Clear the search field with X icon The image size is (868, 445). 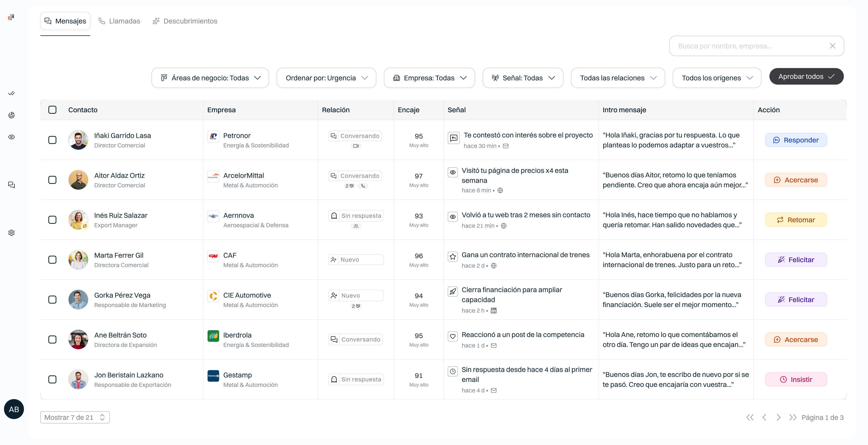[x=832, y=46]
